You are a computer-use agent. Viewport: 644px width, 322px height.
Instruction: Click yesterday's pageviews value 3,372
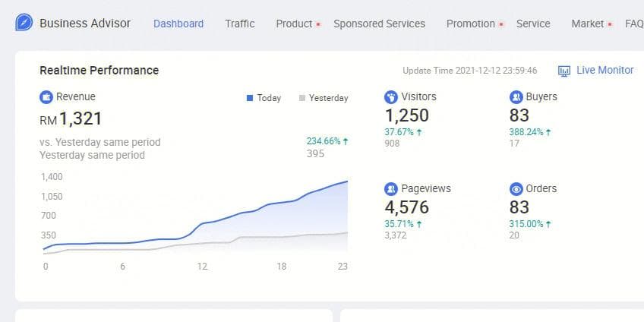click(396, 235)
